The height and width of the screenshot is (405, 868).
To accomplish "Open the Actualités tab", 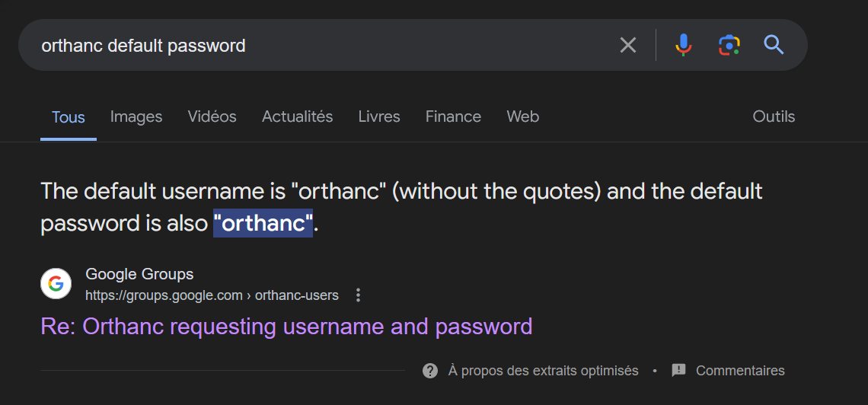I will pyautogui.click(x=297, y=116).
